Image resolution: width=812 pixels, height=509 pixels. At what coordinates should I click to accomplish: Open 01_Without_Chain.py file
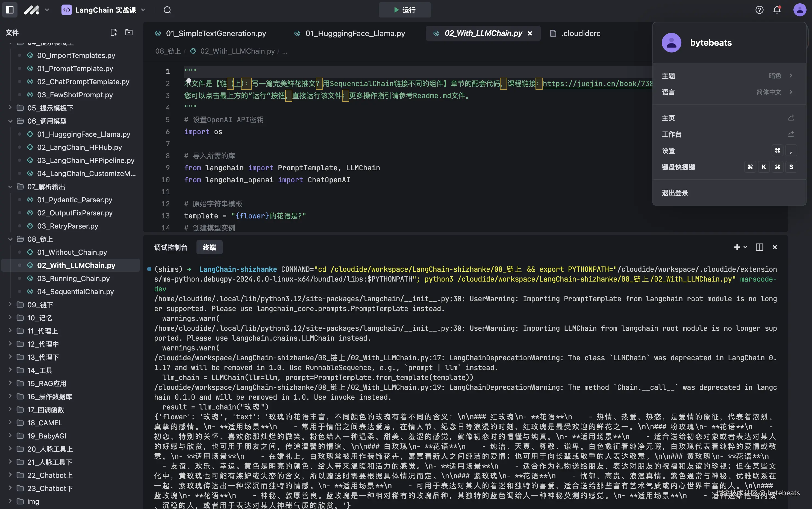(71, 252)
